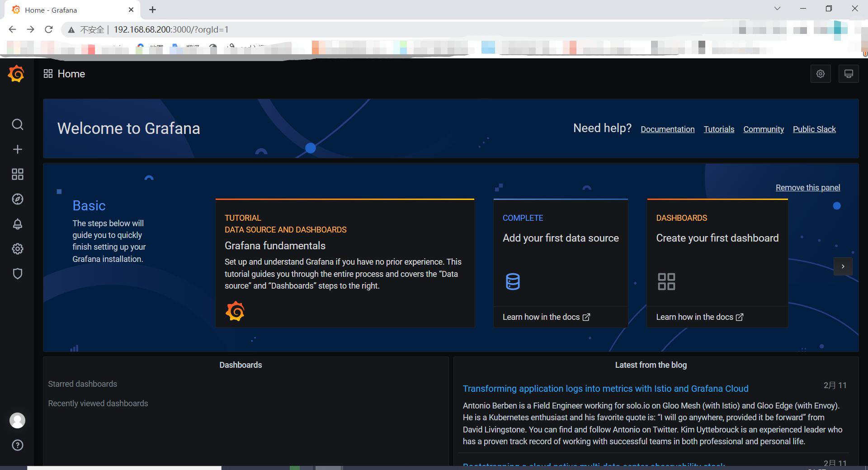
Task: Close the Home - Grafana browser tab
Action: click(x=131, y=9)
